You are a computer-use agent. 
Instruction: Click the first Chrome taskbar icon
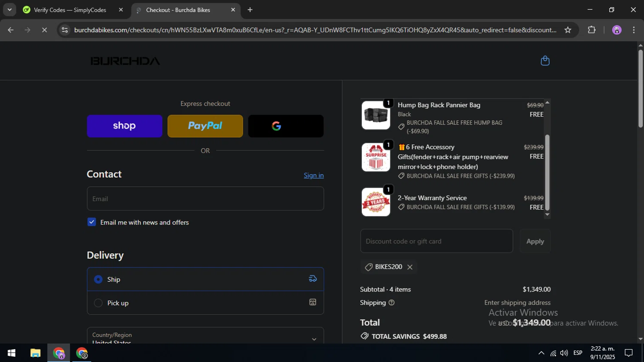(x=59, y=353)
